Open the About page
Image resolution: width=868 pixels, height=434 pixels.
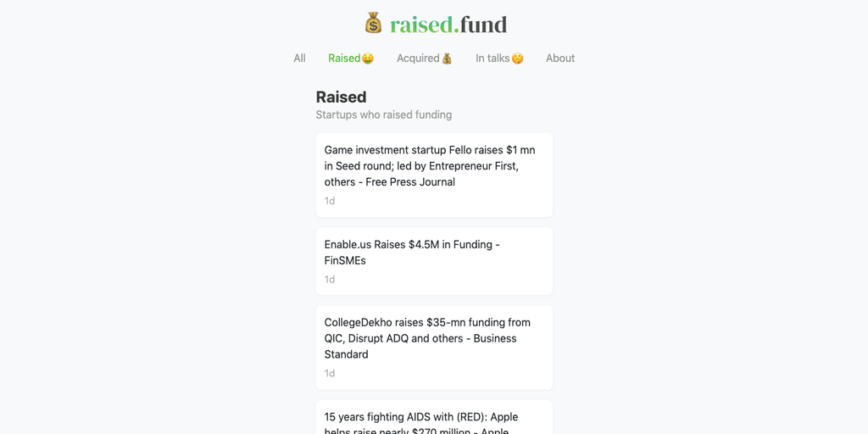tap(560, 58)
